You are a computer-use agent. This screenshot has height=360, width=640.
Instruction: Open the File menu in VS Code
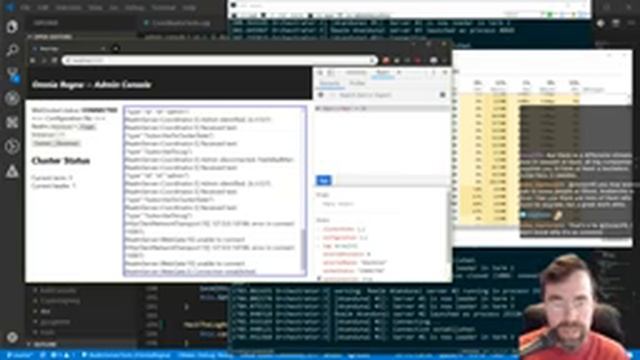pos(25,7)
